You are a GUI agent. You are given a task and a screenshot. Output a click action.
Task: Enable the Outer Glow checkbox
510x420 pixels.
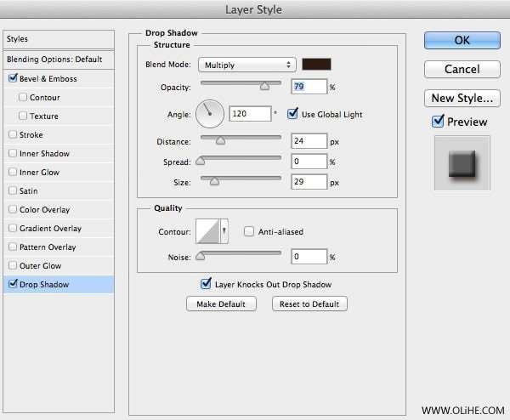pyautogui.click(x=13, y=265)
